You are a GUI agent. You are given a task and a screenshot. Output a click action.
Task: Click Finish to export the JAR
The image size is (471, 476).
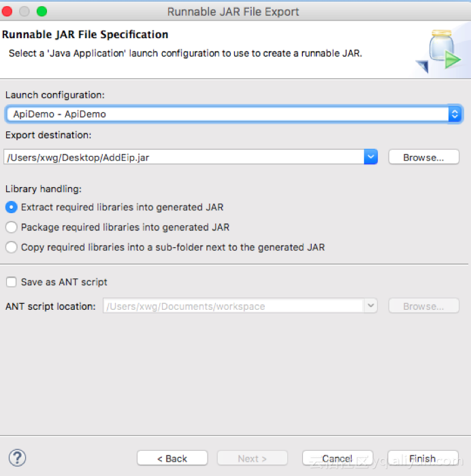tap(423, 458)
